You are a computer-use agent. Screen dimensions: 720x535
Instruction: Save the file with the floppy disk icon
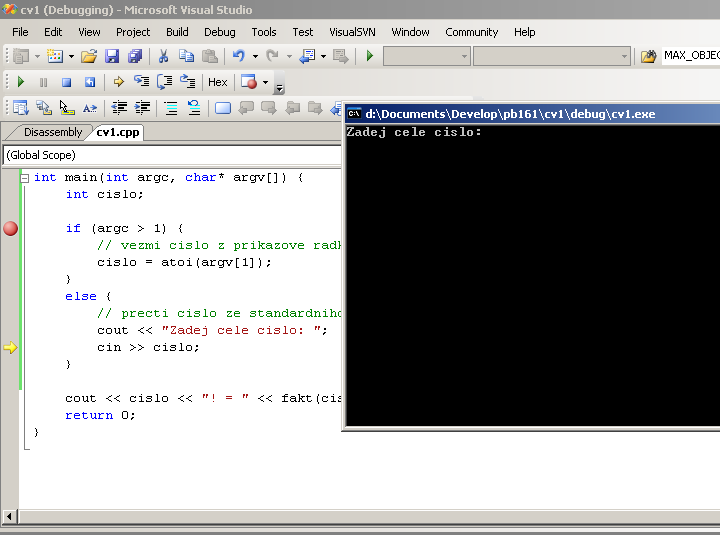(x=112, y=56)
